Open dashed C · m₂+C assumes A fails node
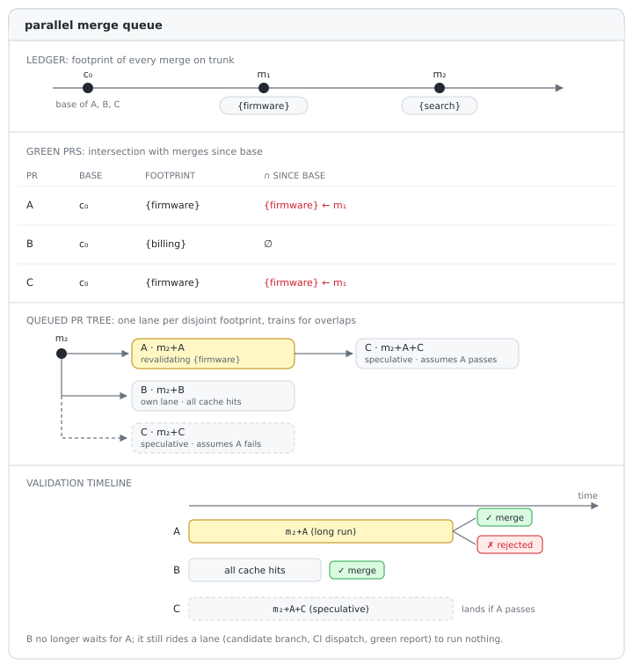Image resolution: width=633 pixels, height=672 pixels. (x=214, y=438)
